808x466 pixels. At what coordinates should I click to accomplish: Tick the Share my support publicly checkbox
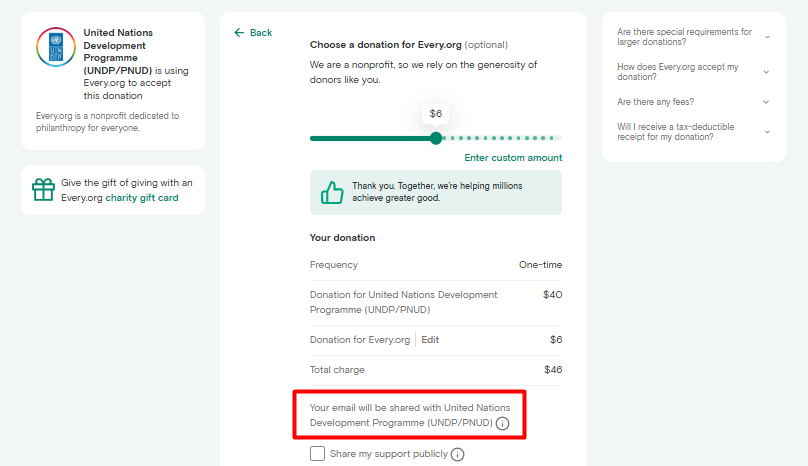[x=318, y=454]
